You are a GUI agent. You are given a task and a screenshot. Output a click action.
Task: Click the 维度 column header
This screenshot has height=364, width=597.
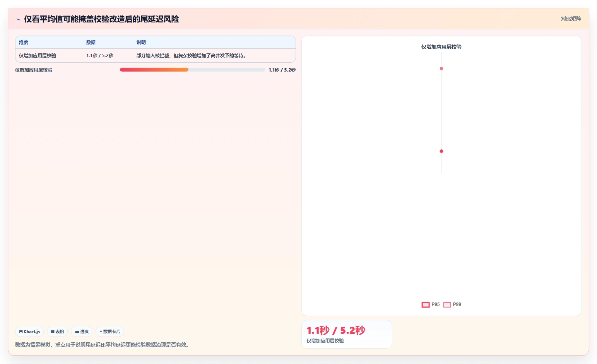pos(24,43)
